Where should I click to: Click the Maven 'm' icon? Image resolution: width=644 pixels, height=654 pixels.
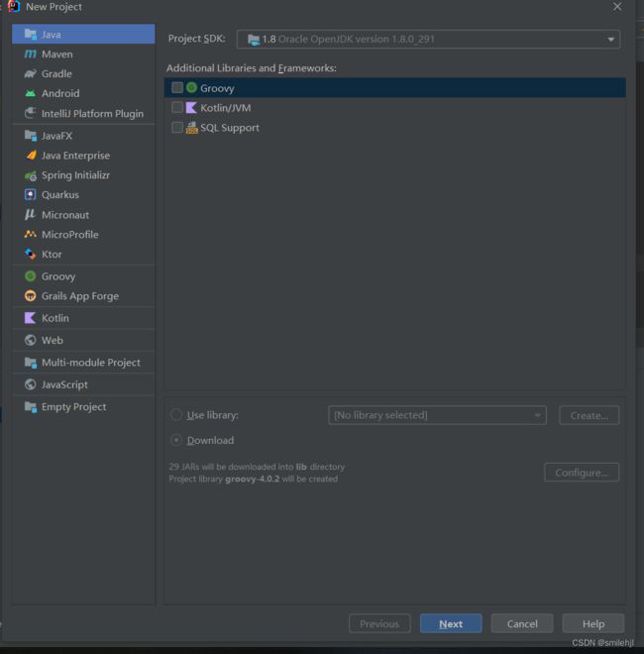pyautogui.click(x=31, y=54)
